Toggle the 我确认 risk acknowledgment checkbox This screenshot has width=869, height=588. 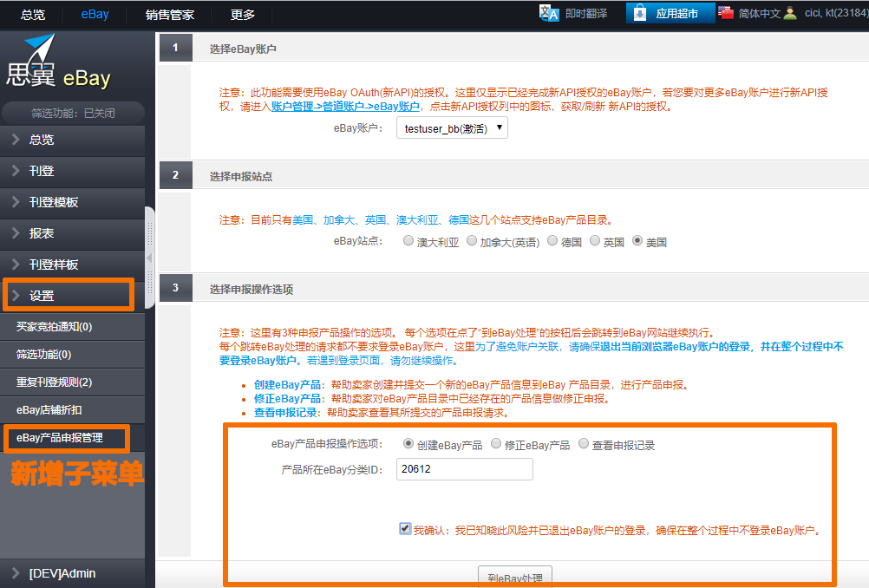point(405,529)
